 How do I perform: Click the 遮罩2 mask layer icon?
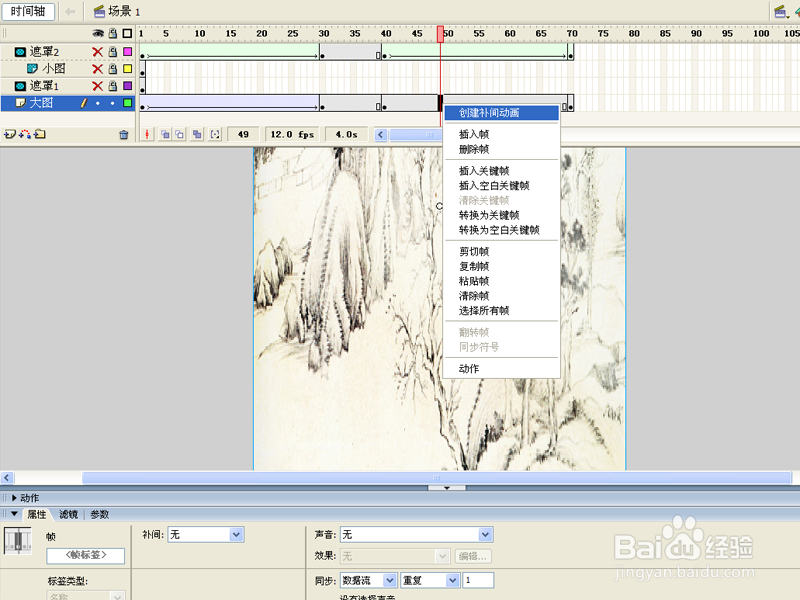pyautogui.click(x=20, y=52)
